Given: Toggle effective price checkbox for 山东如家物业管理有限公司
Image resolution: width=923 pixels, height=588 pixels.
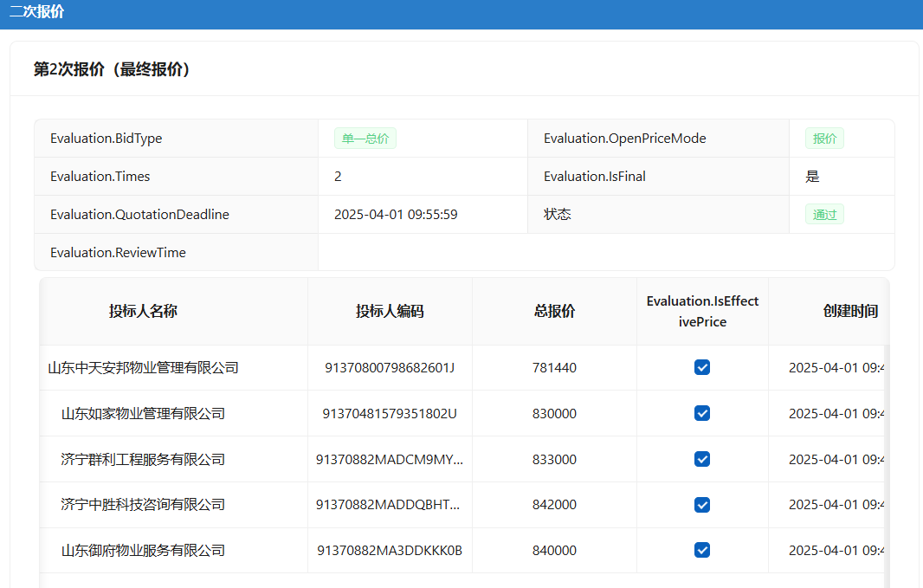Looking at the screenshot, I should coord(701,413).
